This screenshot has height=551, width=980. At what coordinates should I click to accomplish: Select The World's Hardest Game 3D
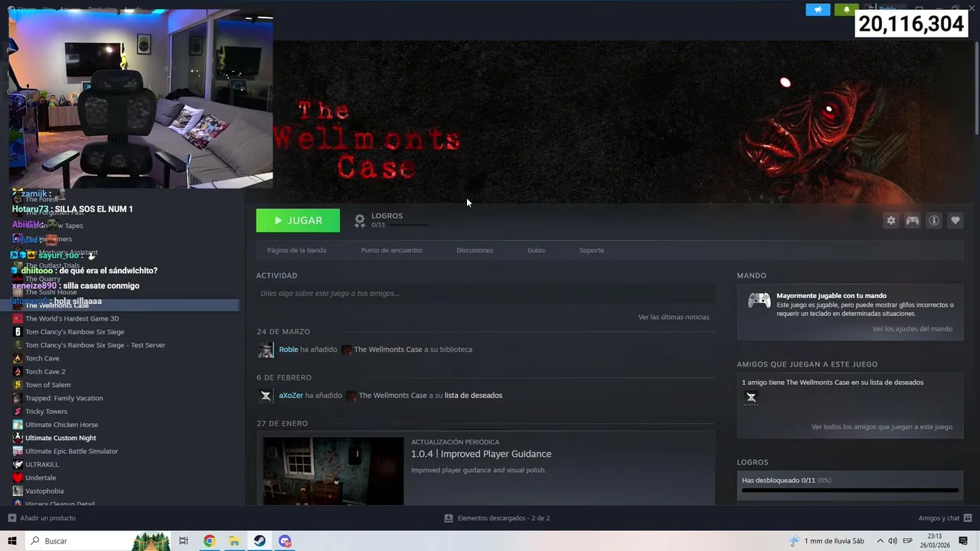72,318
